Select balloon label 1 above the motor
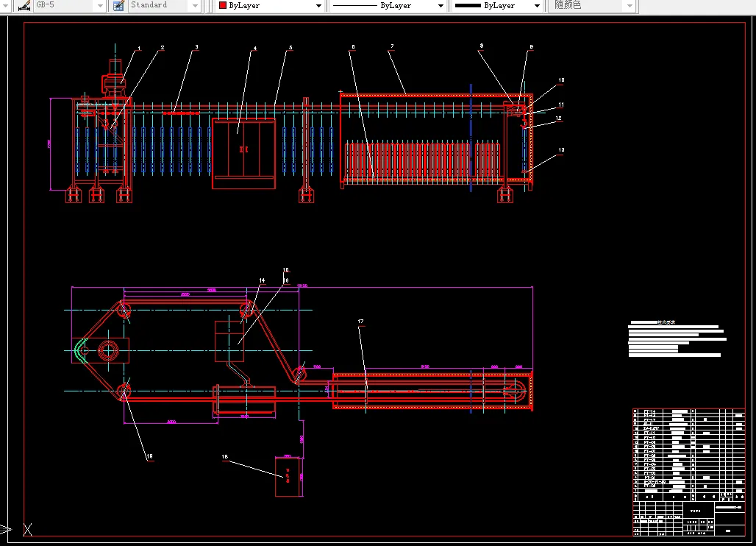756x546 pixels. pyautogui.click(x=139, y=49)
